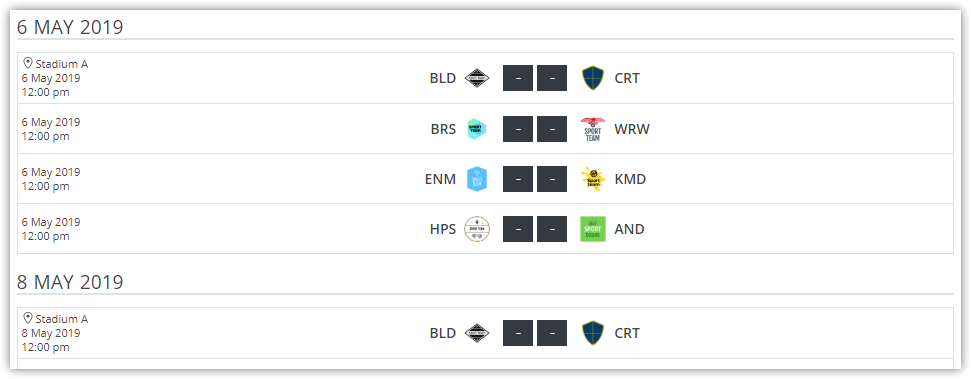Open the WRW winged sport team logo
The height and width of the screenshot is (379, 971).
point(593,129)
